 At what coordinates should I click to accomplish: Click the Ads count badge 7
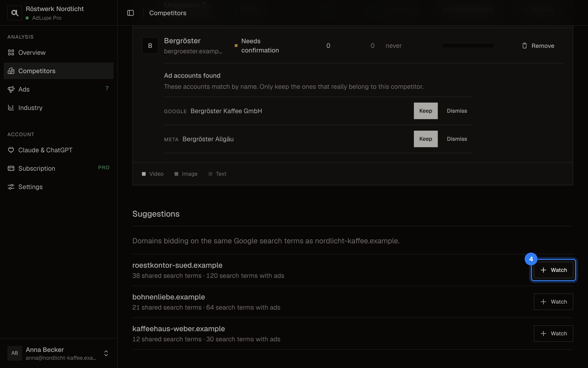[107, 88]
